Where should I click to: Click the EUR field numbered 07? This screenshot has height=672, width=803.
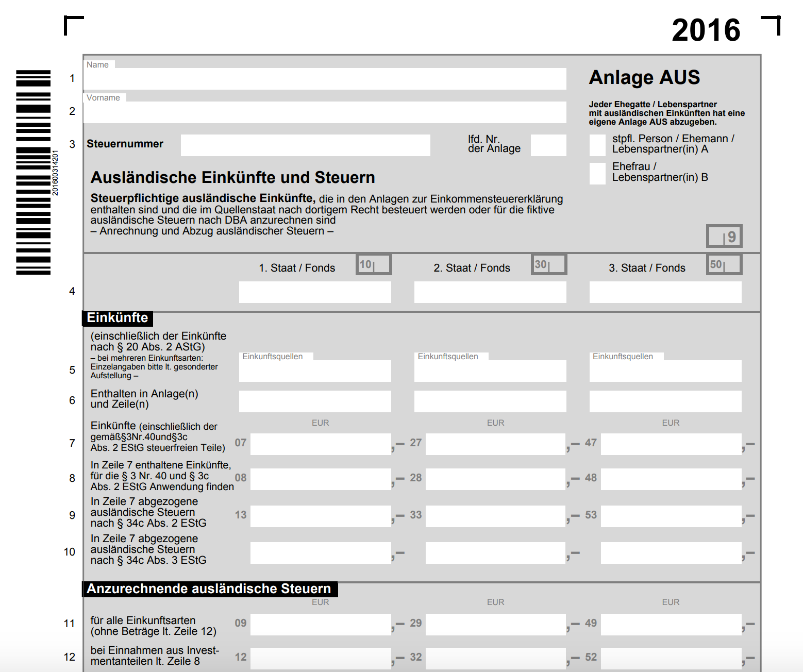click(321, 444)
